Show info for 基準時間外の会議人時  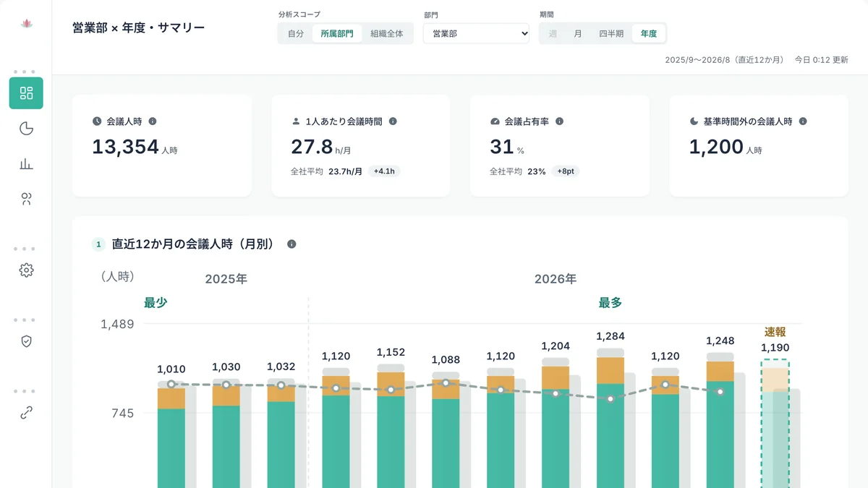(x=803, y=121)
